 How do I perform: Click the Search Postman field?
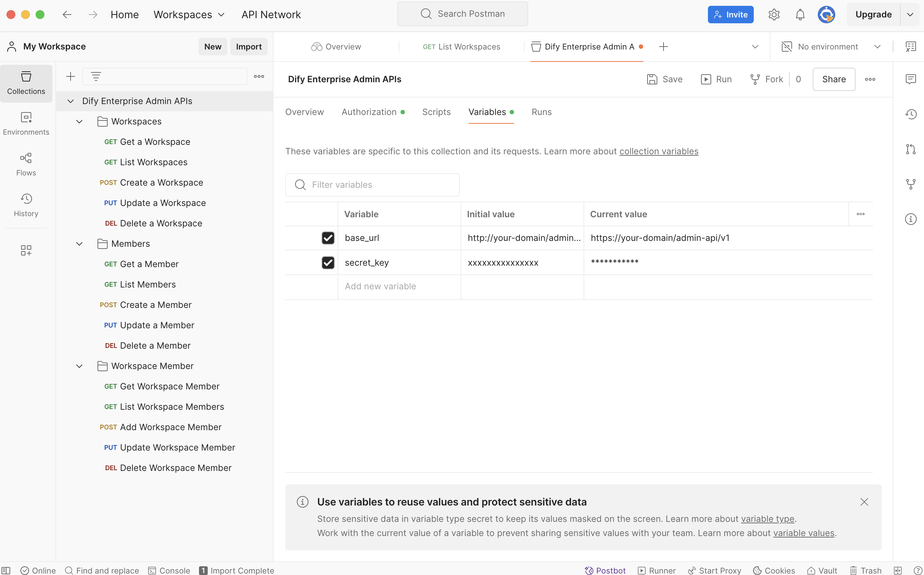pyautogui.click(x=462, y=14)
